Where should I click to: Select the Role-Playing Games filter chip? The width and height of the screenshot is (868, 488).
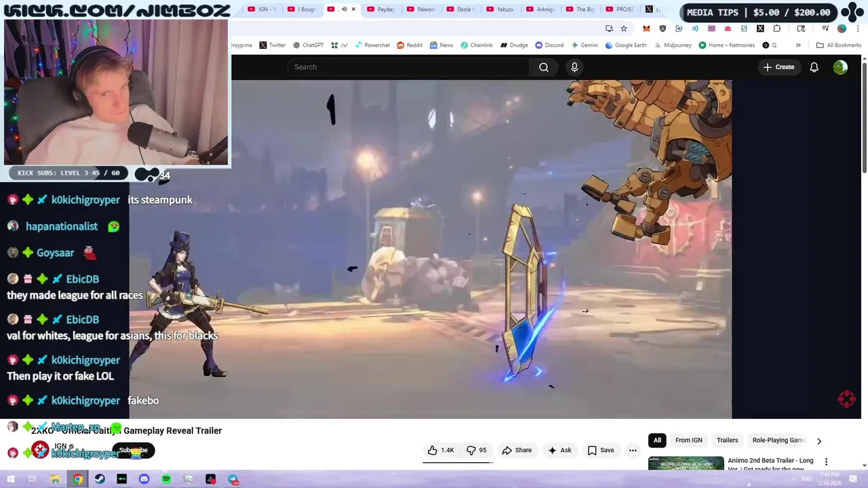pos(778,441)
